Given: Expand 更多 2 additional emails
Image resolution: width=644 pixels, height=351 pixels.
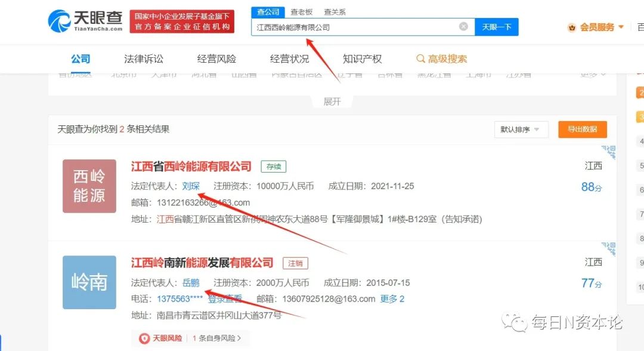Looking at the screenshot, I should 392,299.
